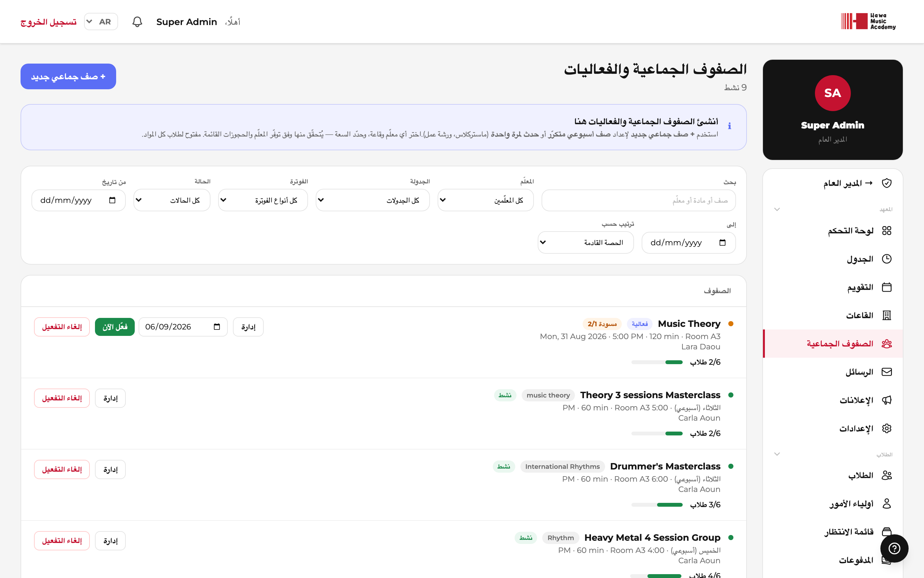
Task: Click the building icon for القاعات
Action: click(886, 315)
